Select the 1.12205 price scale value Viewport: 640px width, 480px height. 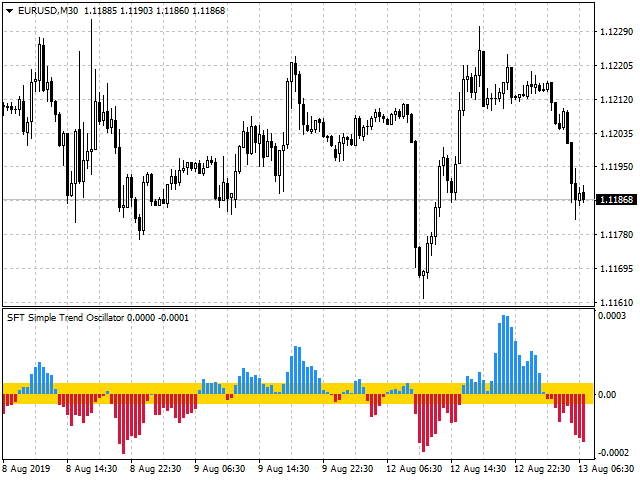point(617,66)
